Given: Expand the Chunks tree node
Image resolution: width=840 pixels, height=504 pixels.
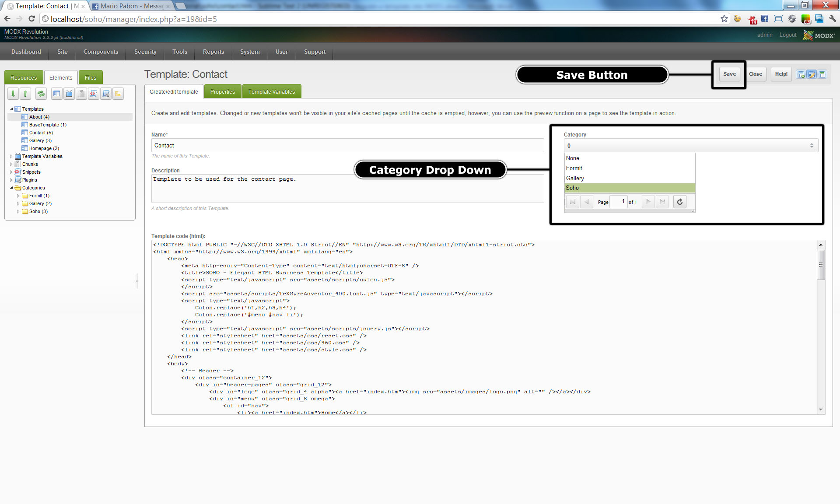Looking at the screenshot, I should coord(11,164).
